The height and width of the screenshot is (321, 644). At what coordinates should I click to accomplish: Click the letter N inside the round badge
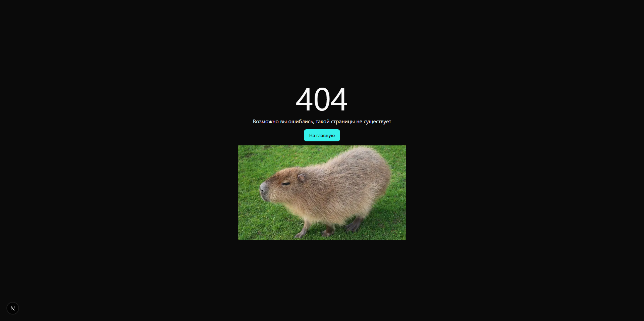(13, 308)
